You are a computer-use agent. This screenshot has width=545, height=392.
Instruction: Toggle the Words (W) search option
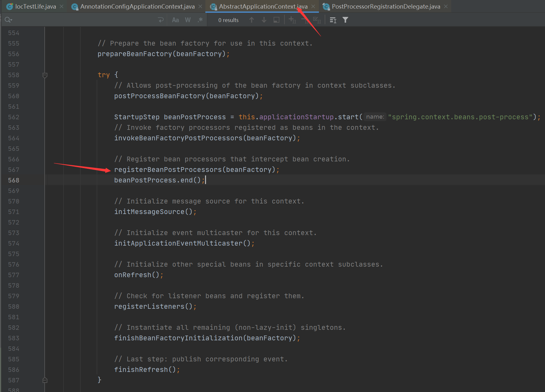coord(188,20)
